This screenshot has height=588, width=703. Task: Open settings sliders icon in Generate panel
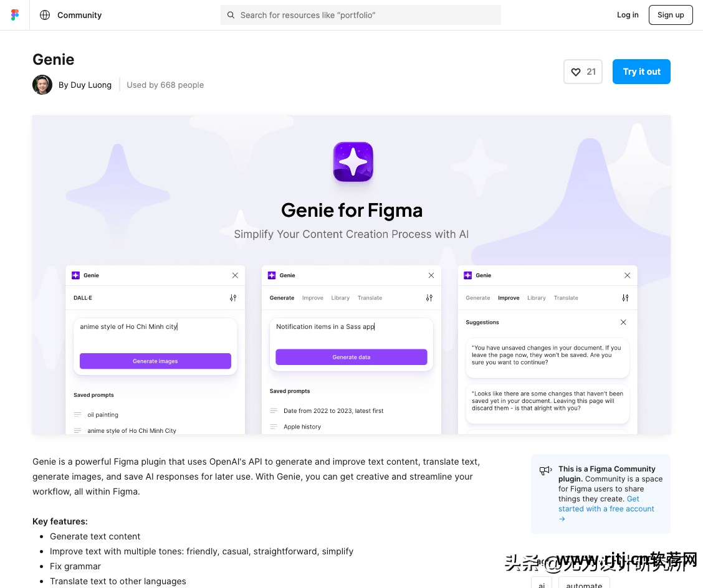coord(429,298)
